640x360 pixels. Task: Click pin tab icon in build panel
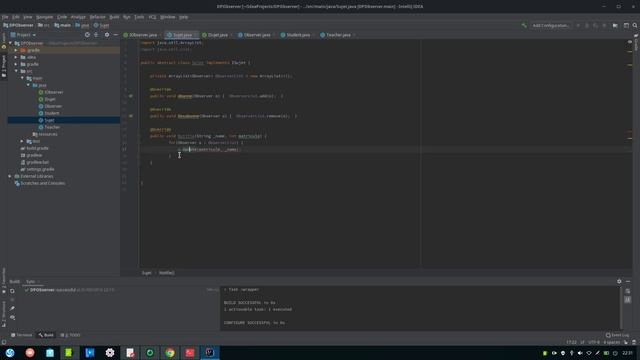[x=12, y=309]
